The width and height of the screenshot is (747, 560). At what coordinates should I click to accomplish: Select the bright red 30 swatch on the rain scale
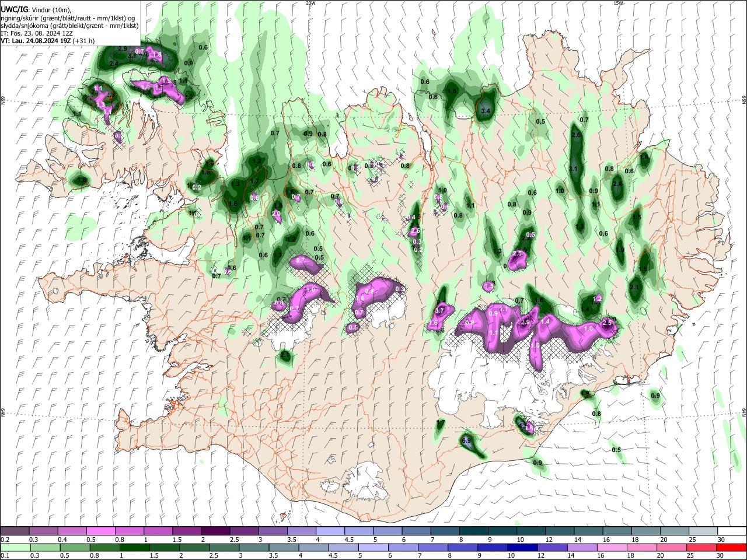(731, 548)
